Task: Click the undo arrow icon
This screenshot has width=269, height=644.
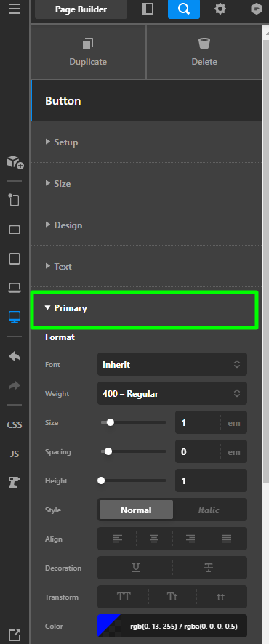Action: 15,356
